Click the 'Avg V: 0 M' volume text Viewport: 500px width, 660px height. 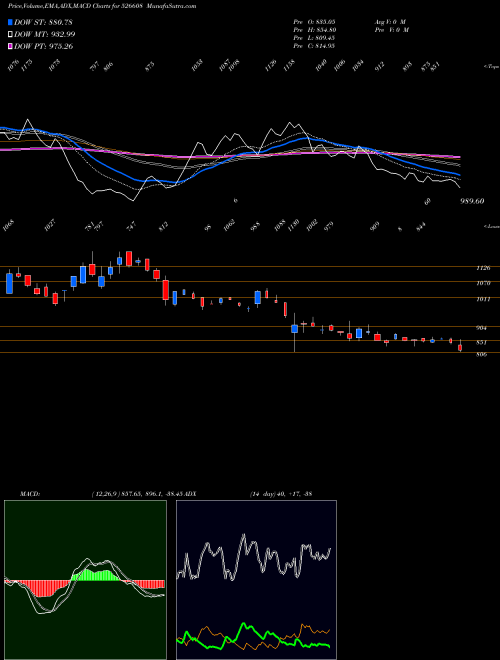(390, 21)
